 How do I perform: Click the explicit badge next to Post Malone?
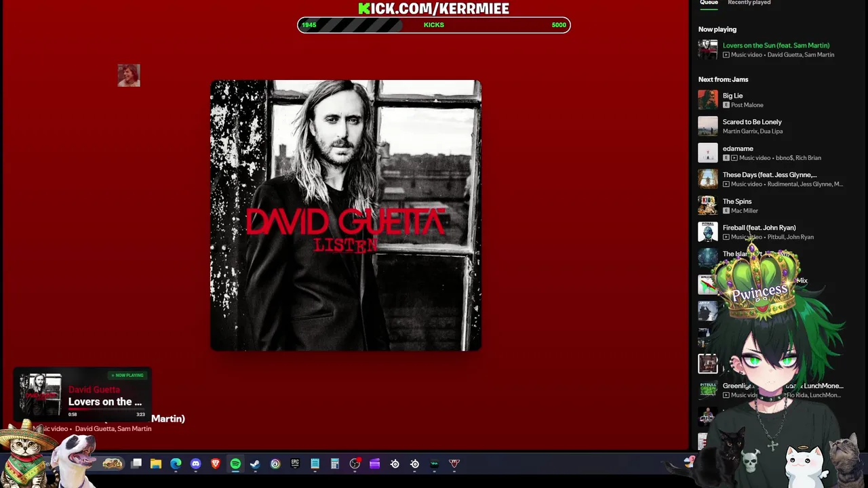point(726,105)
